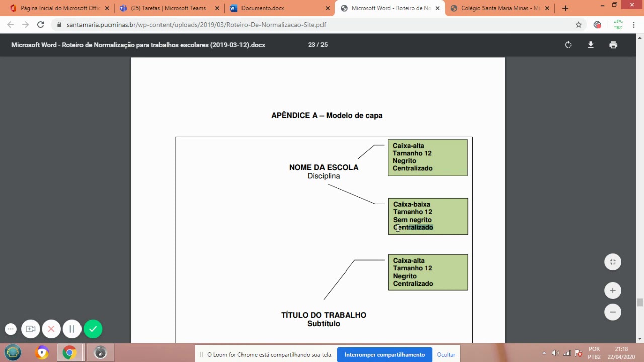
Task: Click the TÍTULO DO TRABALHO text
Action: (324, 315)
